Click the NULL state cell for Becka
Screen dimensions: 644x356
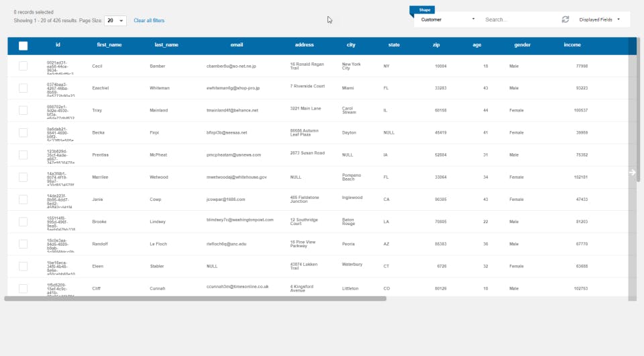coord(388,133)
